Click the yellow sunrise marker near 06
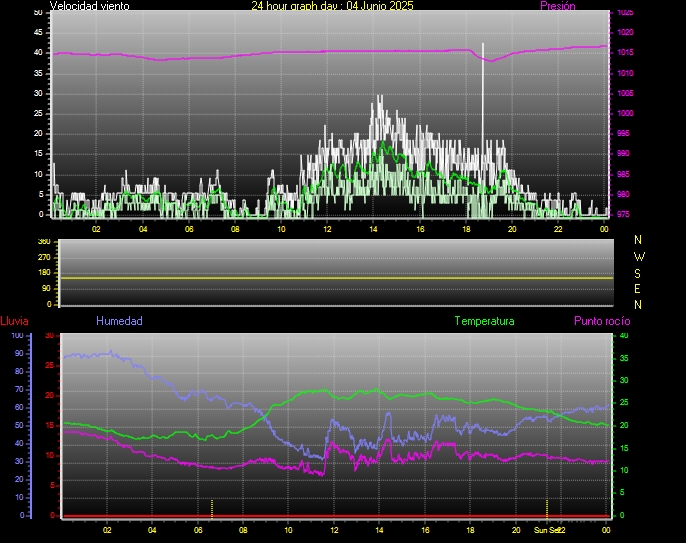 pos(212,508)
